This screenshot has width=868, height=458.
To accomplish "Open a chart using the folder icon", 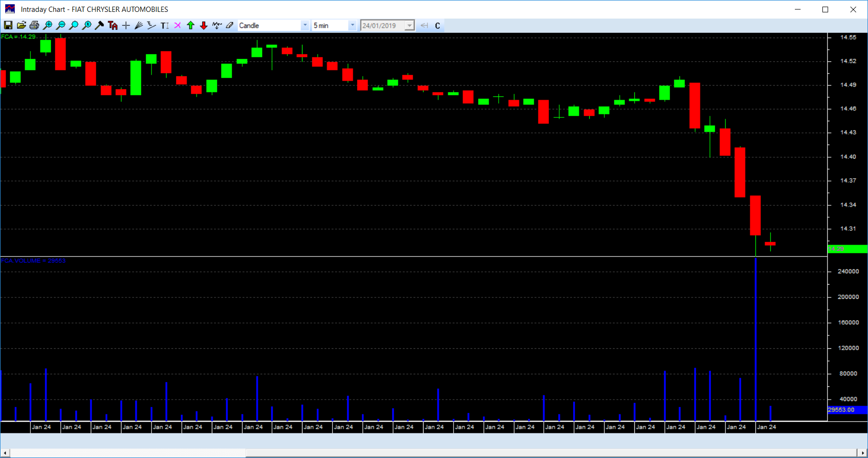I will pos(21,25).
